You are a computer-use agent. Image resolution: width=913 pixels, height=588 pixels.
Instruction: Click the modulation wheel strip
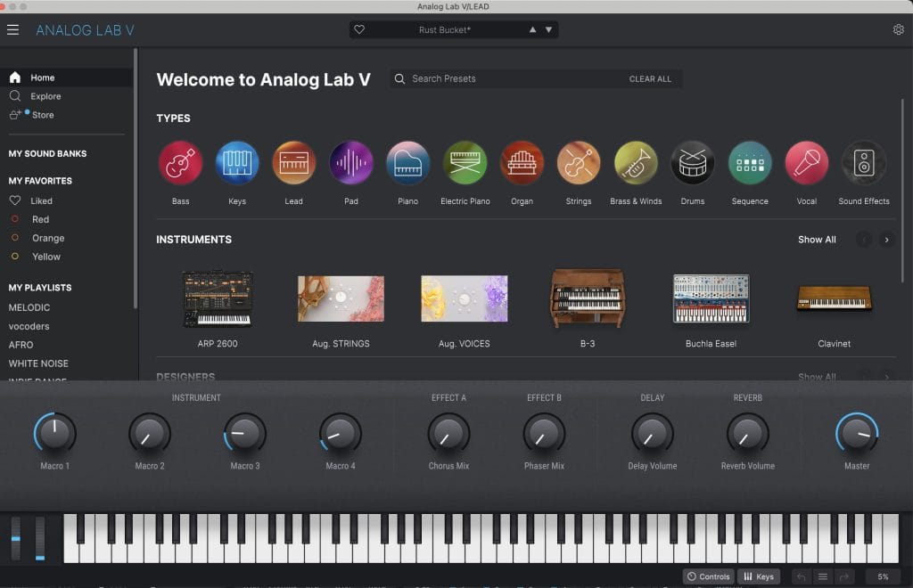pos(39,539)
